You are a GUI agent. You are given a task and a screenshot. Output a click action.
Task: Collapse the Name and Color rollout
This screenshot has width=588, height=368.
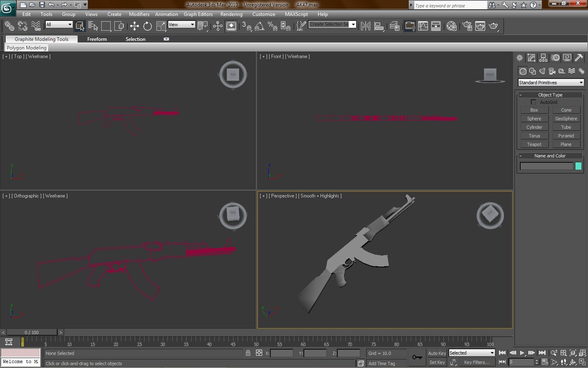pos(550,156)
